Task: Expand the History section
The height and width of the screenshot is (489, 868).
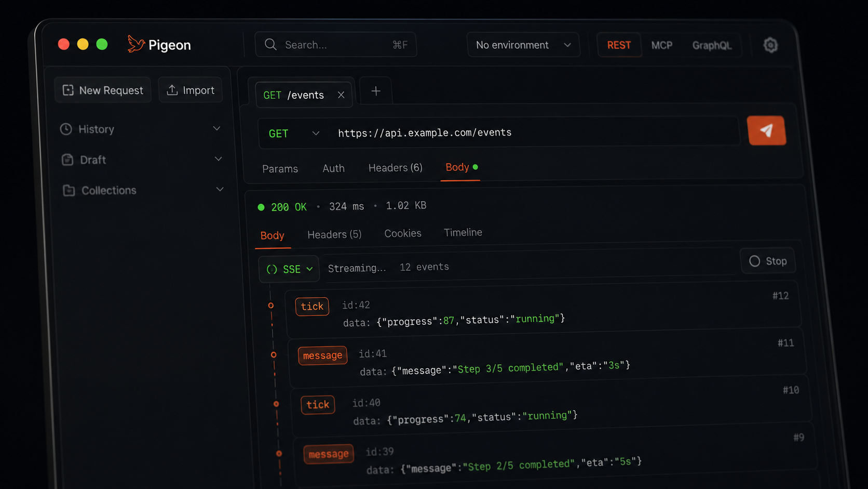Action: (217, 128)
